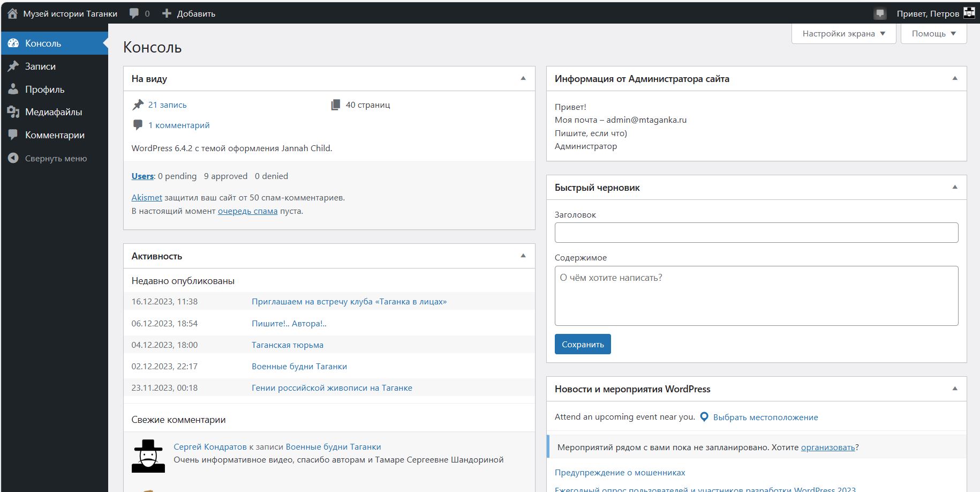
Task: Open post Приглашаем на встречу клуба «Таганка в лицах»
Action: pos(349,301)
